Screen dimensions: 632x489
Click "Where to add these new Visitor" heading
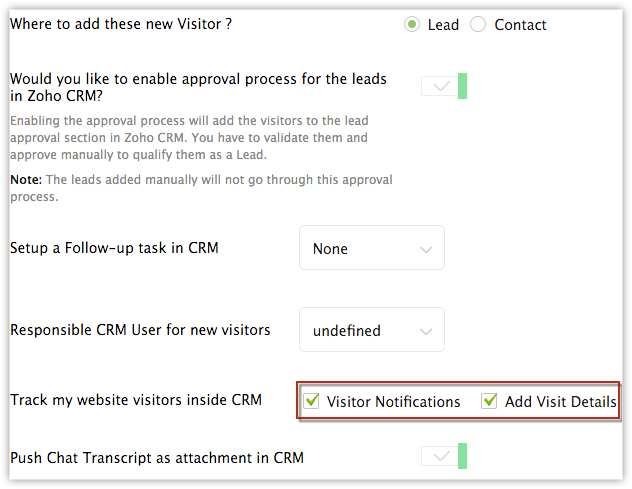coord(121,23)
